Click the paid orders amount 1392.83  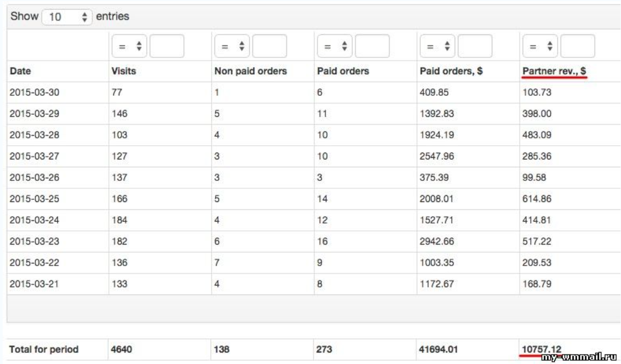[x=437, y=114]
